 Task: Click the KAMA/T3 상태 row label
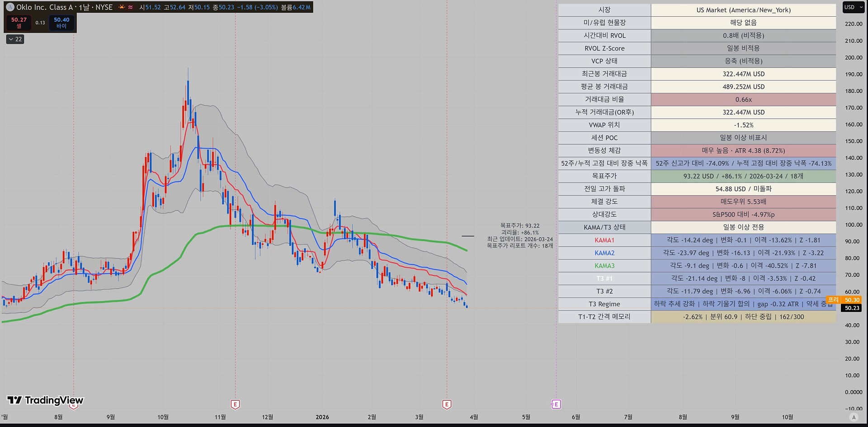pos(604,227)
